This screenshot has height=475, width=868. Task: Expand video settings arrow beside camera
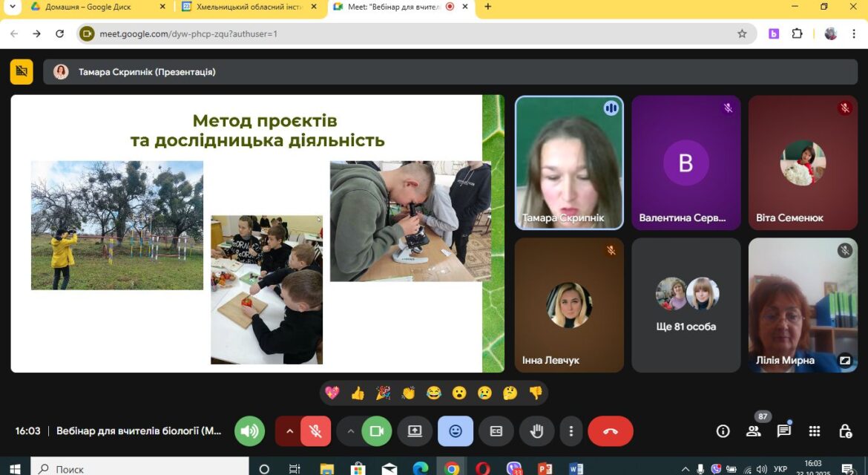350,431
